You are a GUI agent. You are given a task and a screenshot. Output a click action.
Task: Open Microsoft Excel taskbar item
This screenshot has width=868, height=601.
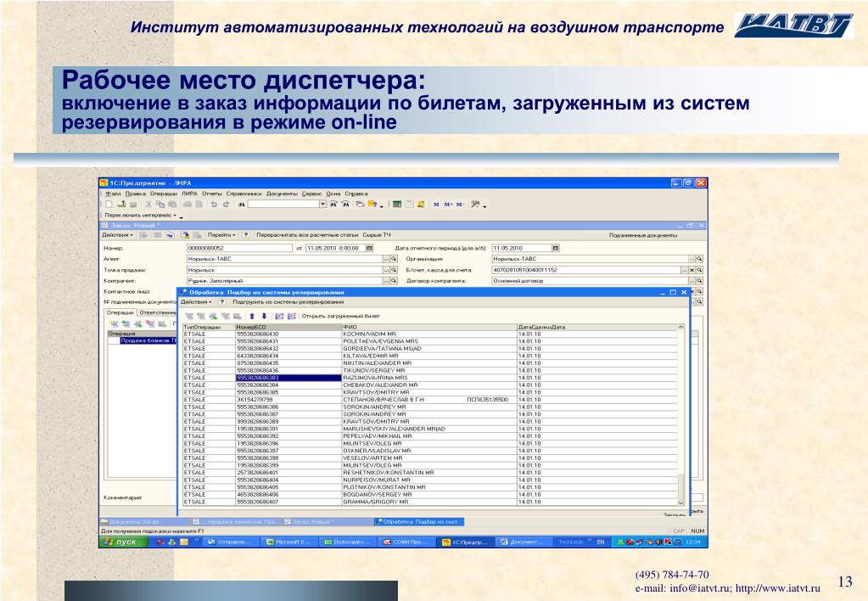(288, 542)
